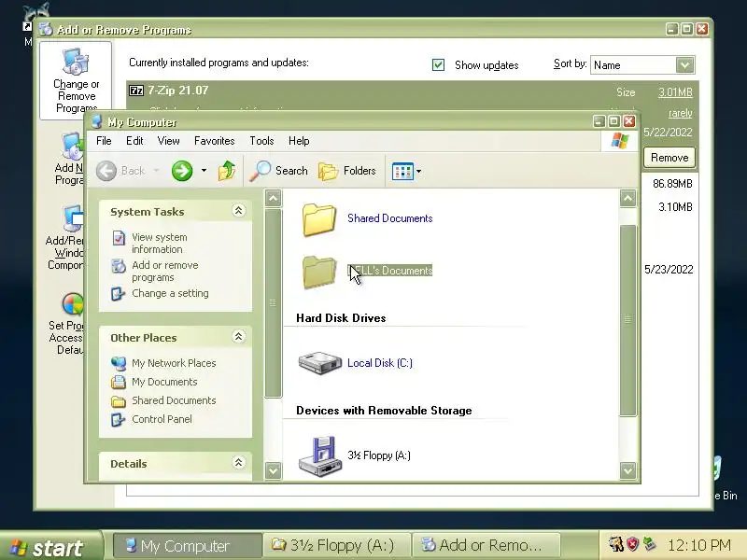This screenshot has width=747, height=560.
Task: Open the Tools menu
Action: pos(261,141)
